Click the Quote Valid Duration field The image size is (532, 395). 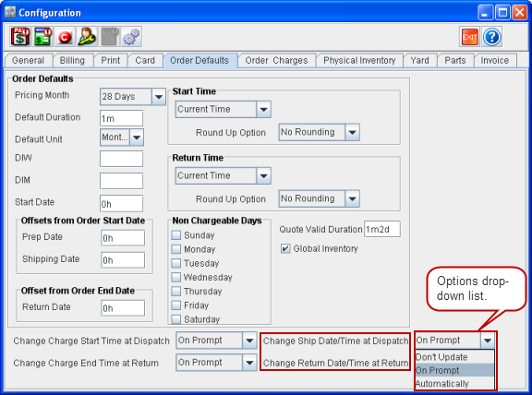click(382, 229)
